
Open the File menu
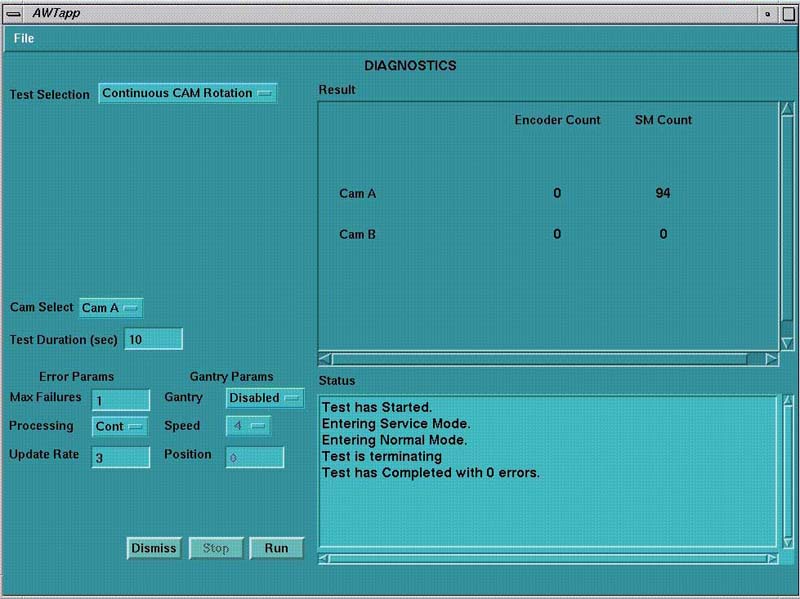coord(24,38)
